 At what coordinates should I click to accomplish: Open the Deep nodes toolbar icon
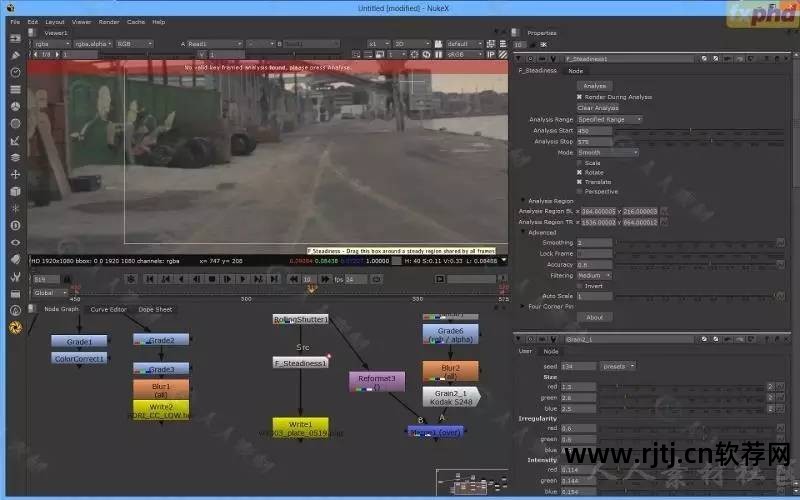tap(15, 225)
